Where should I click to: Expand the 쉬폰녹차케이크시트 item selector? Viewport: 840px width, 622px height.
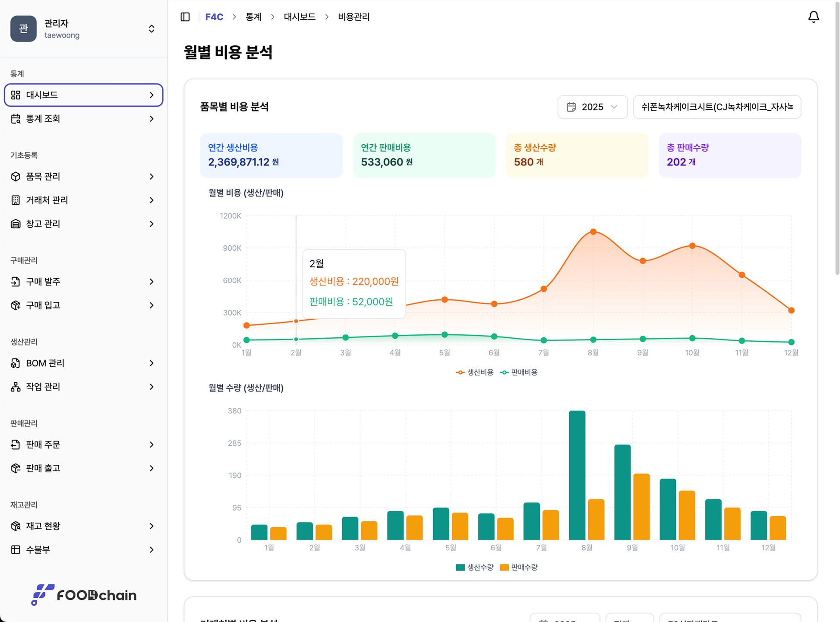717,107
